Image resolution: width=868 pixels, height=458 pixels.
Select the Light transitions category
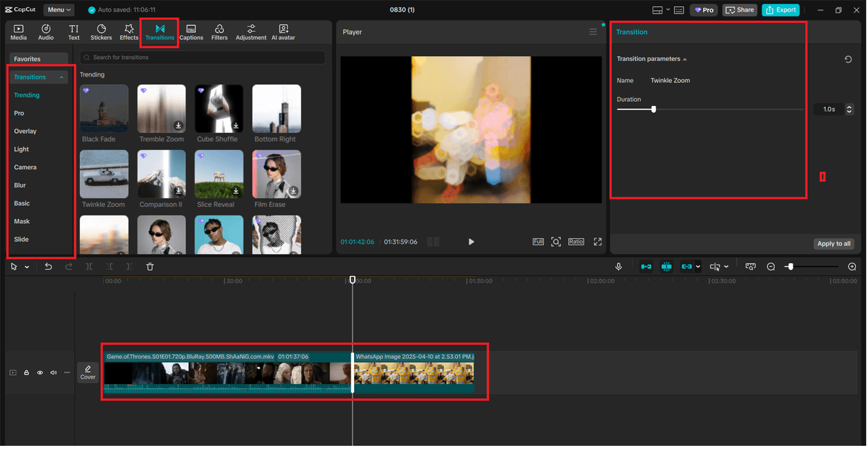[x=22, y=149]
